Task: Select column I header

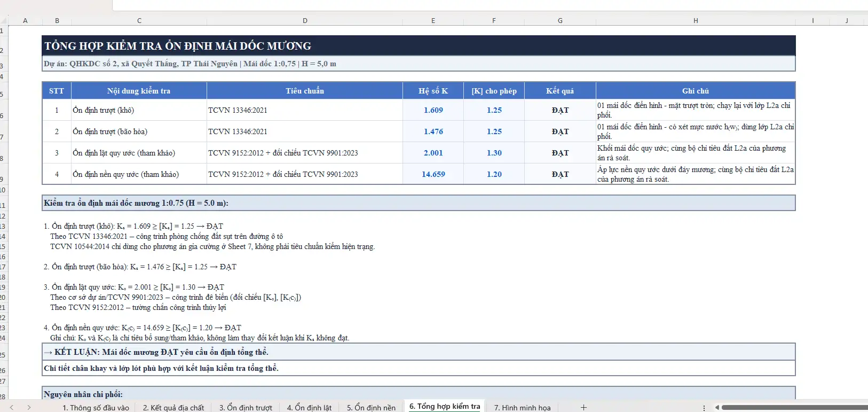Action: (812, 21)
